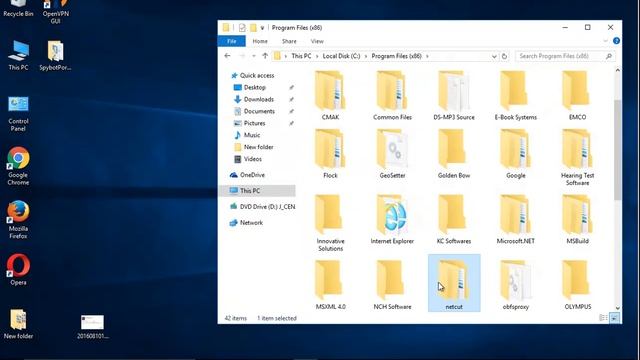Select Mozilla Firefox desktop shortcut

(18, 220)
